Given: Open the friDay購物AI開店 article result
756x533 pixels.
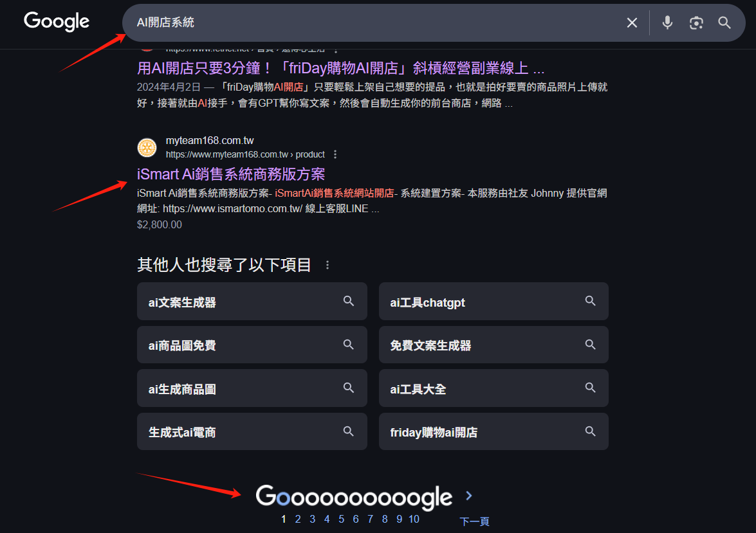Looking at the screenshot, I should (340, 68).
